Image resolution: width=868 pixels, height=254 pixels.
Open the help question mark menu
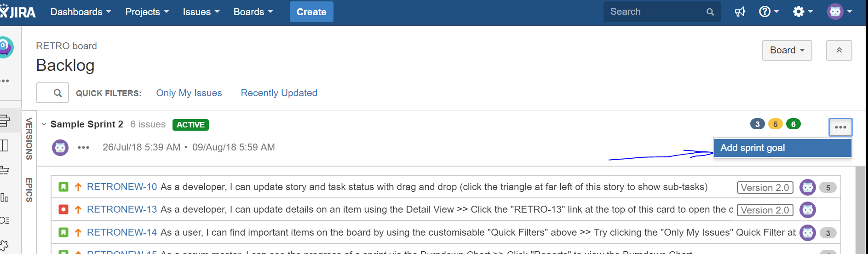click(768, 12)
